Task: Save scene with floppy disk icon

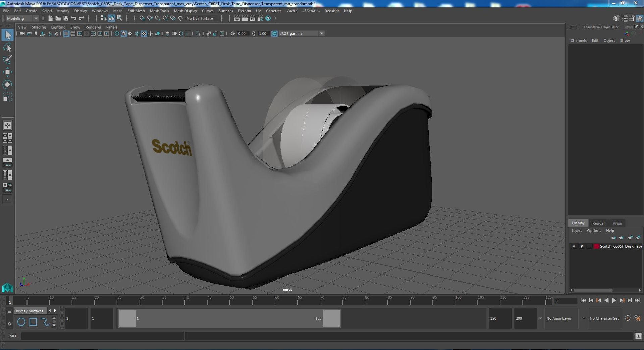Action: pyautogui.click(x=66, y=18)
